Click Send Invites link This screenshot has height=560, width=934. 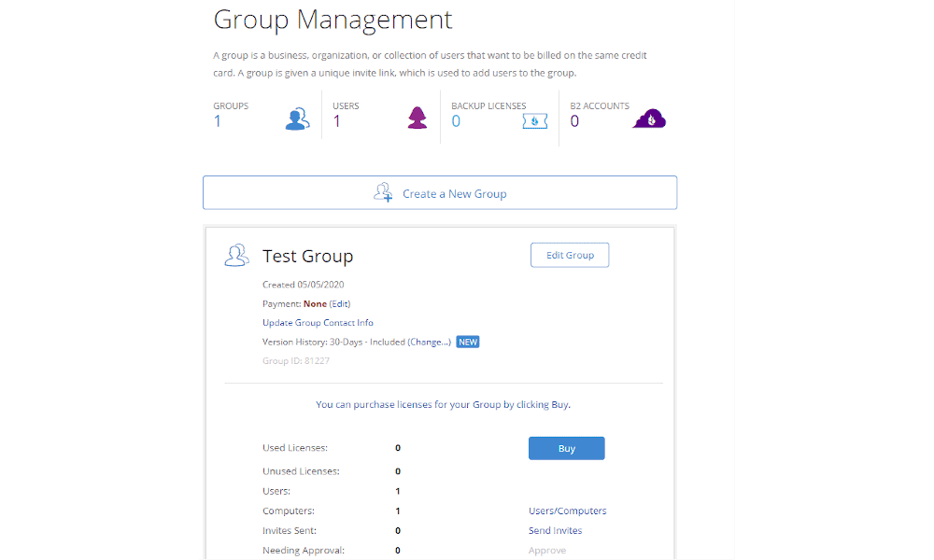tap(555, 530)
